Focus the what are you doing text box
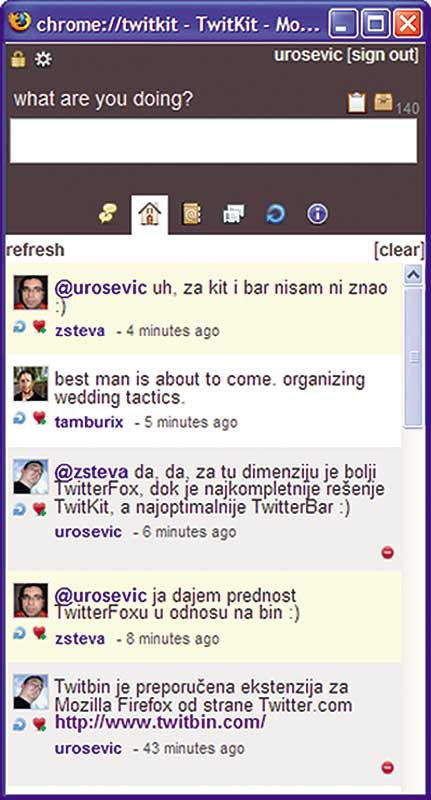This screenshot has height=800, width=431. 213,141
